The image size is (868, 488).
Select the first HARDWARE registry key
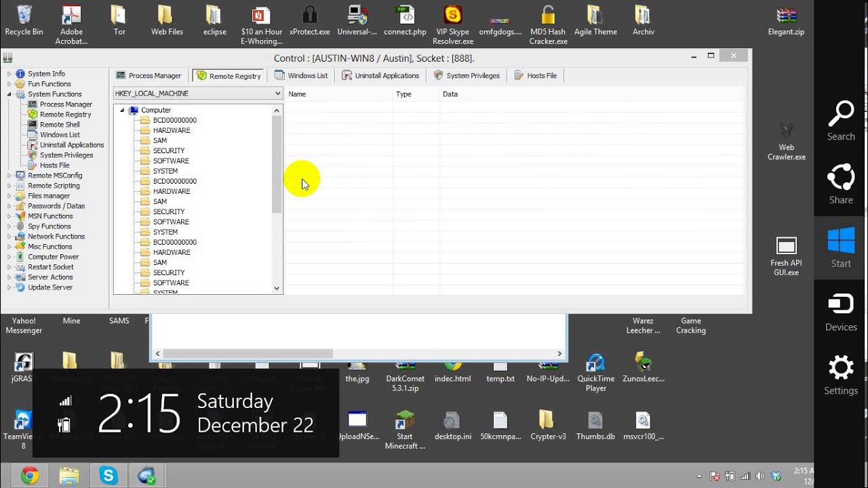[172, 130]
